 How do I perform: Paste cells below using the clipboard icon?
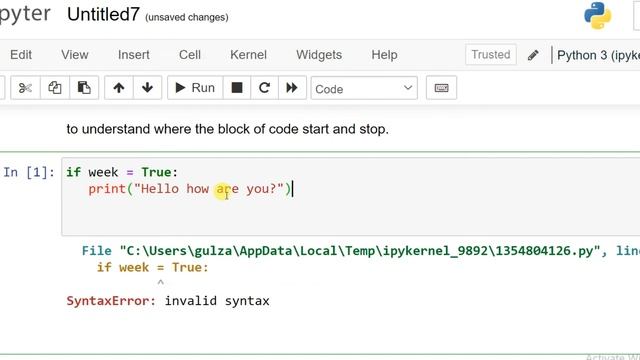tap(84, 88)
